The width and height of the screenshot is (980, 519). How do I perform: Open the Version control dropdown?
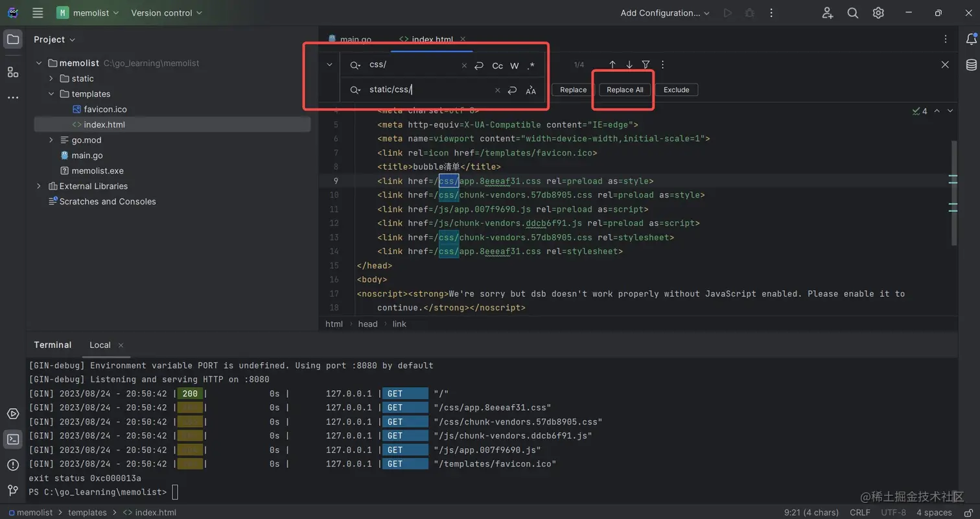point(167,13)
